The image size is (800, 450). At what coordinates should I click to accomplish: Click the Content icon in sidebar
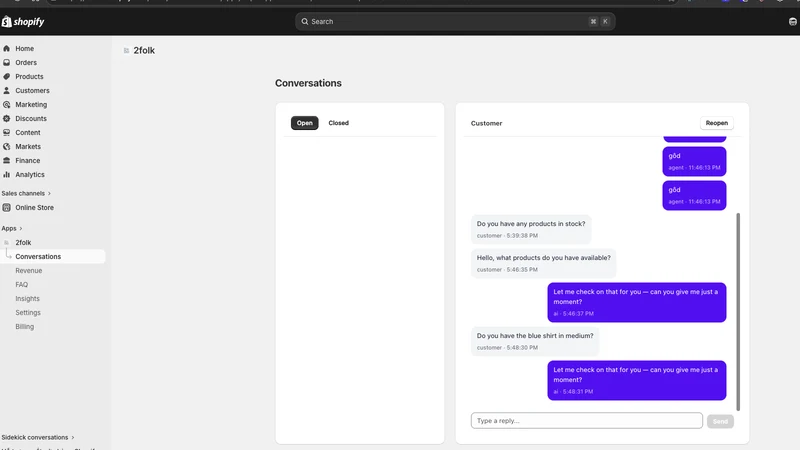point(7,133)
